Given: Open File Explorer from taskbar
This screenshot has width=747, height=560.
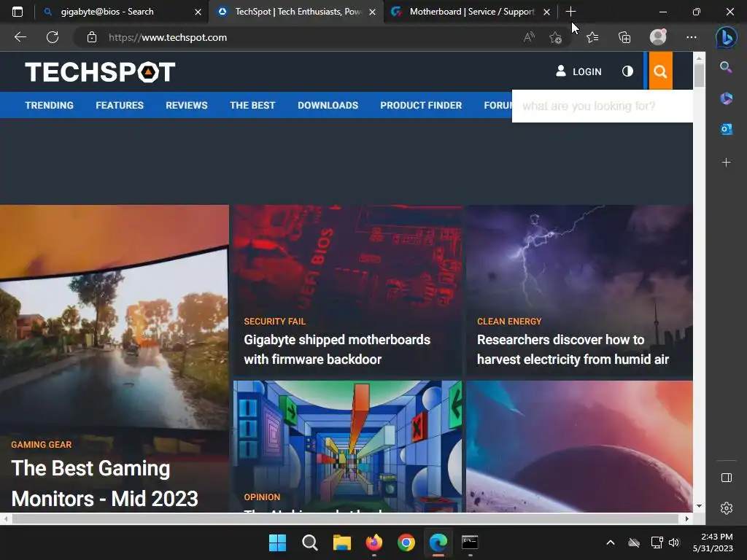Looking at the screenshot, I should pos(341,542).
